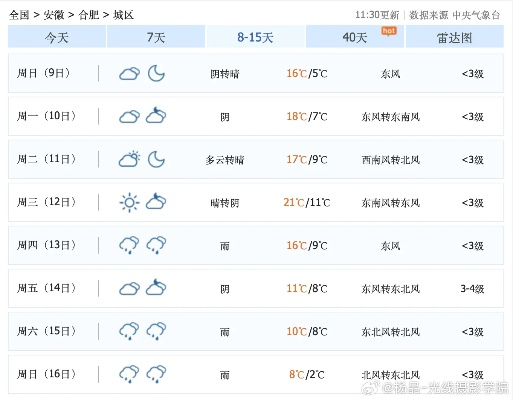The height and width of the screenshot is (400, 513).
Task: Click the 城区 breadcrumb
Action: pos(123,15)
